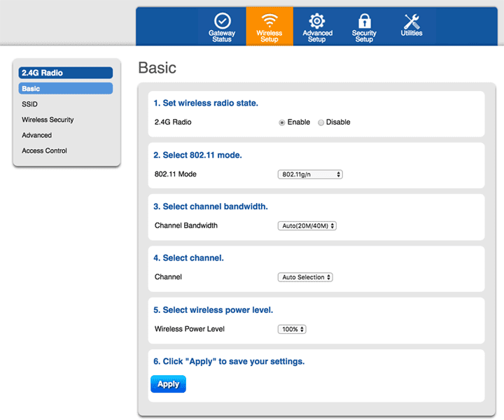This screenshot has height=420, width=504.
Task: Click the 'Channel Bandwidth' label
Action: pyautogui.click(x=186, y=225)
